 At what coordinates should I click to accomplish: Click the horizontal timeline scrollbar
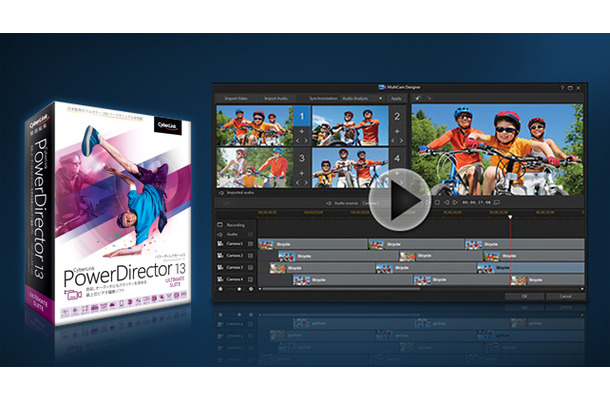click(x=341, y=289)
